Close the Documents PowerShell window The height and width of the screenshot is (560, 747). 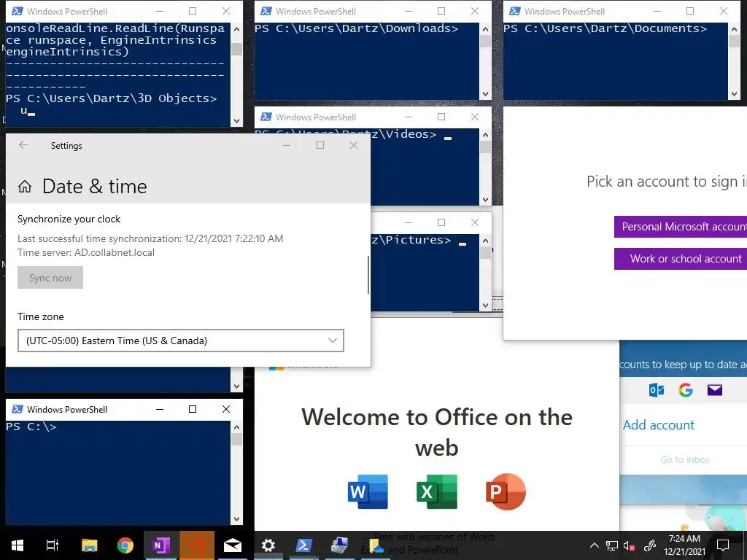tap(723, 11)
